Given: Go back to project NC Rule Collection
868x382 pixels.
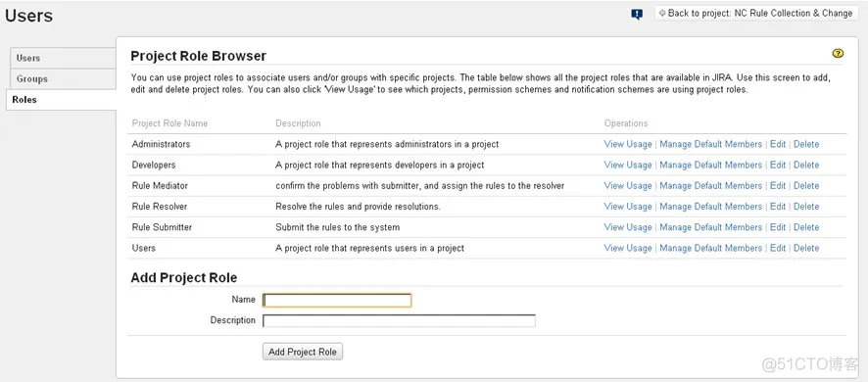Looking at the screenshot, I should coord(755,14).
